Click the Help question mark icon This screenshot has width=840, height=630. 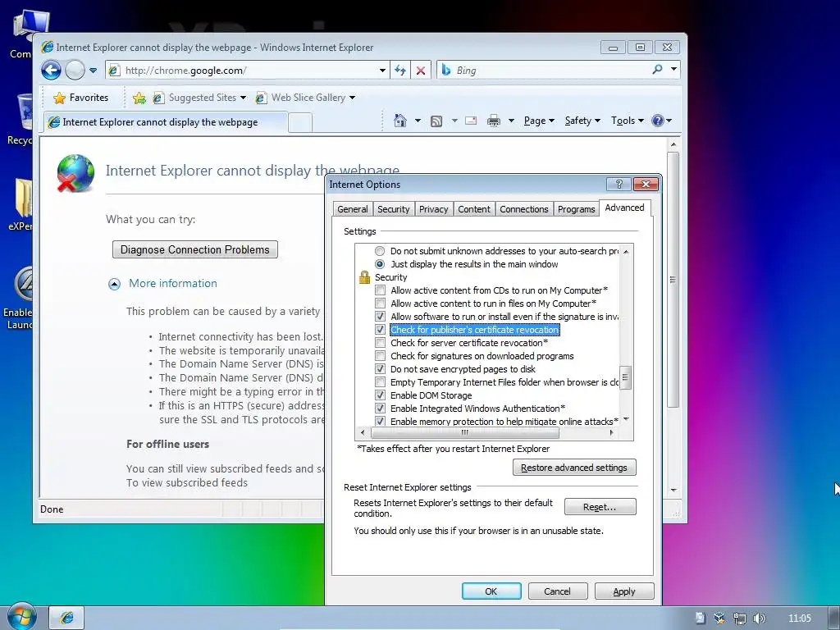[x=658, y=121]
